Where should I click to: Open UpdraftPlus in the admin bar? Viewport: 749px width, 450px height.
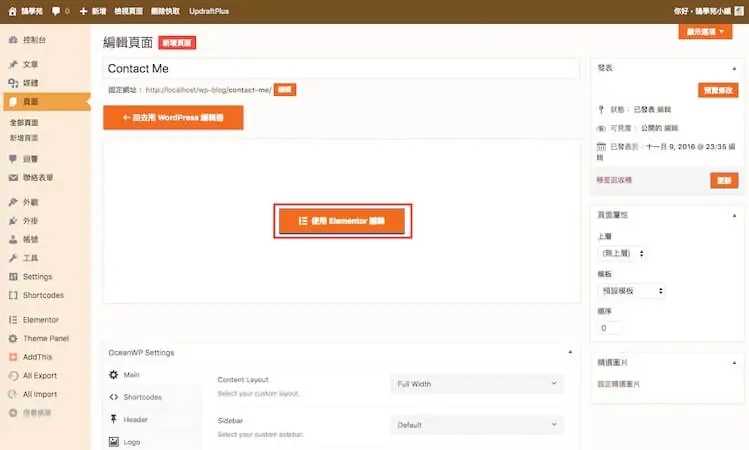pos(209,11)
